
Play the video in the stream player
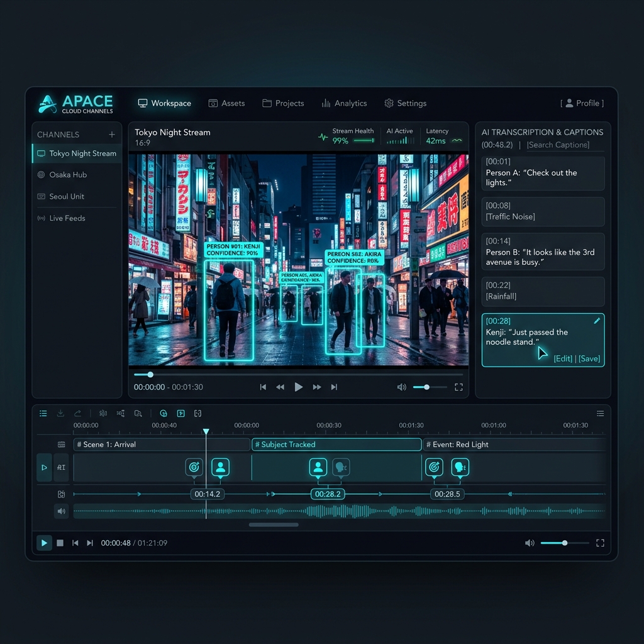click(x=299, y=387)
